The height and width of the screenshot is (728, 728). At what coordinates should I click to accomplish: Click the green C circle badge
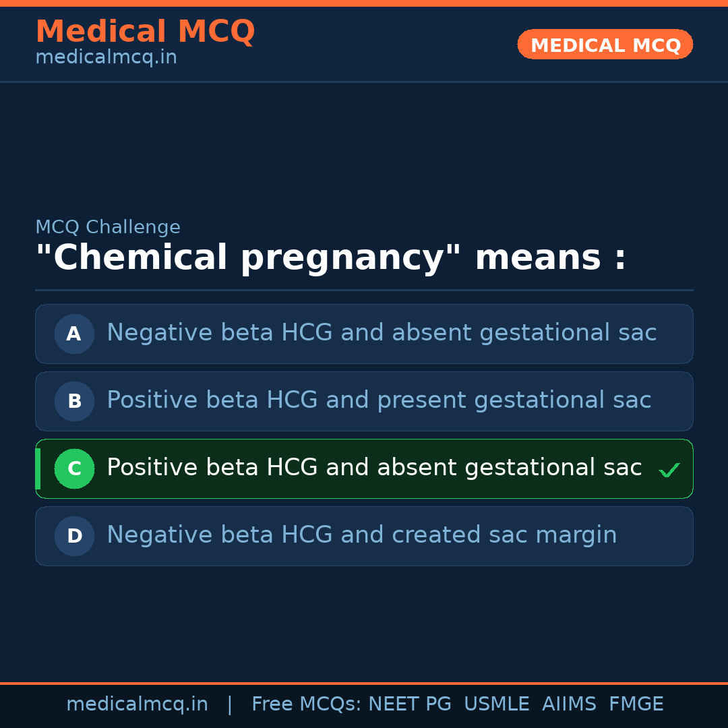pyautogui.click(x=74, y=468)
